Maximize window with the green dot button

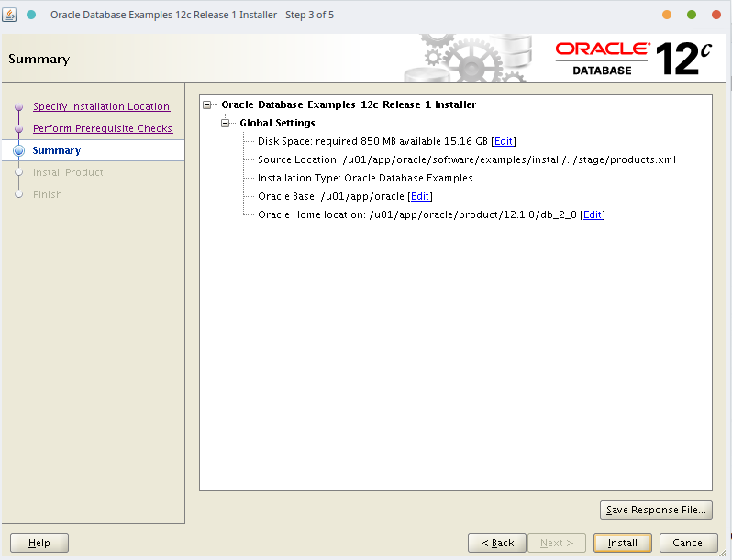(692, 15)
